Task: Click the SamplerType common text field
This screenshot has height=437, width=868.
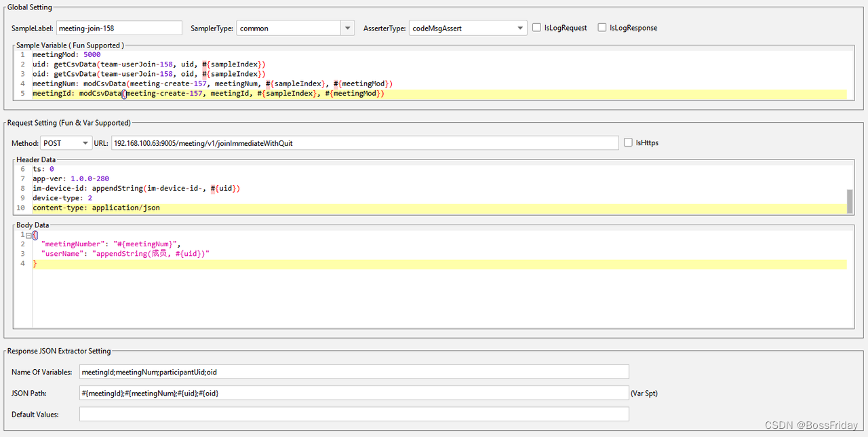Action: point(289,28)
